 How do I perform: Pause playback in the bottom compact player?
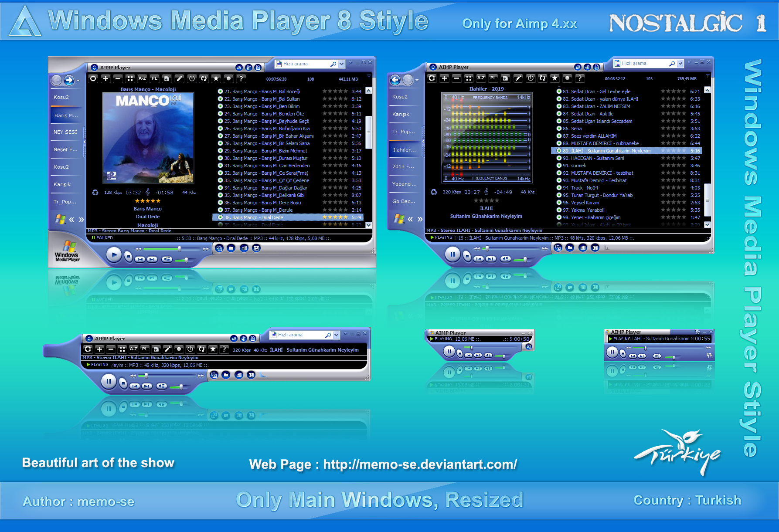coord(109,382)
